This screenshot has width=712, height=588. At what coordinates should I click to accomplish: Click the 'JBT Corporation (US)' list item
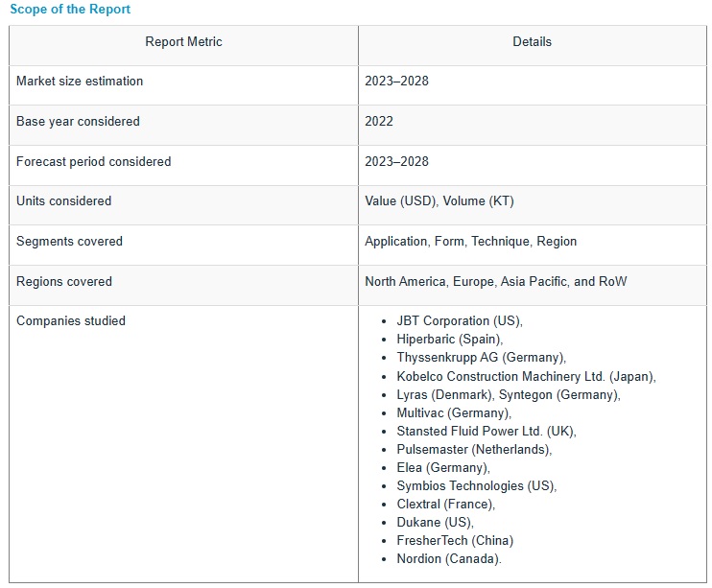pos(459,321)
